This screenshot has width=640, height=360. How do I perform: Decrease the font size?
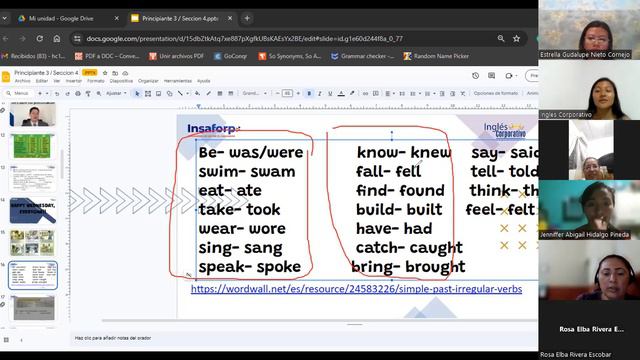click(278, 93)
